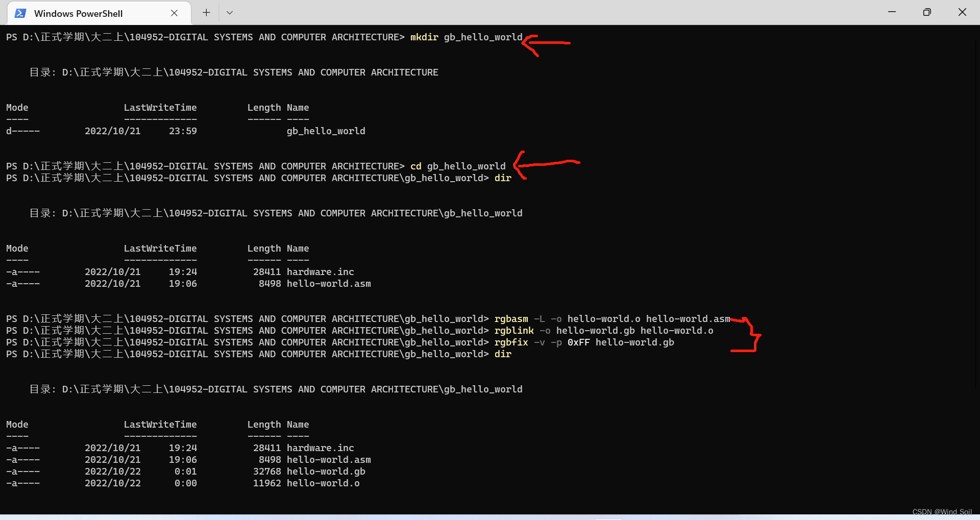Click the PowerShell icon on the tab
Image resolution: width=980 pixels, height=520 pixels.
20,13
